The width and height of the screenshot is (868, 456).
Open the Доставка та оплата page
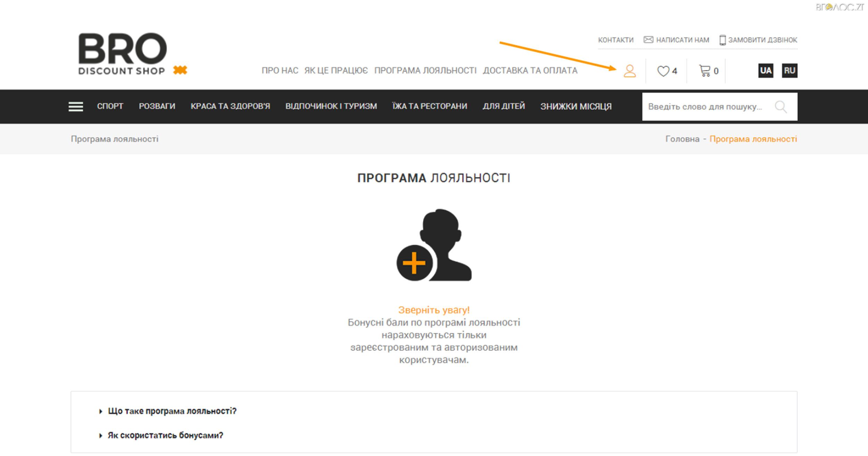[x=530, y=71]
